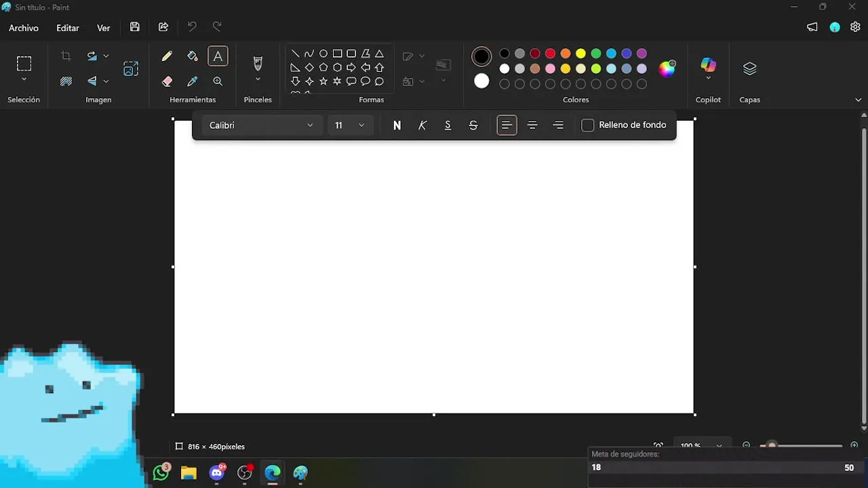
Task: Select the rectangular Selección tool
Action: (x=24, y=64)
